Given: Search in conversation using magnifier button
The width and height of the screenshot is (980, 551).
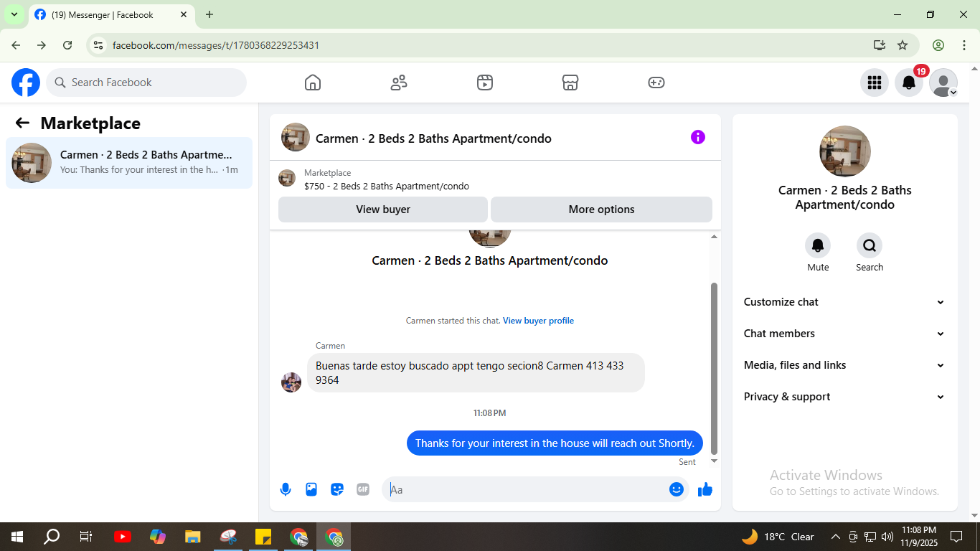Looking at the screenshot, I should pyautogui.click(x=870, y=246).
